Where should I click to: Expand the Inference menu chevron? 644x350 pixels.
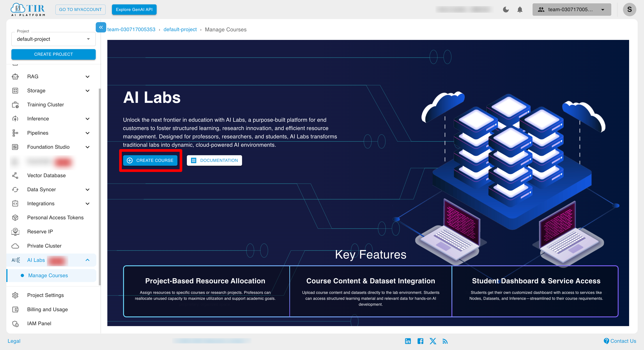(87, 119)
